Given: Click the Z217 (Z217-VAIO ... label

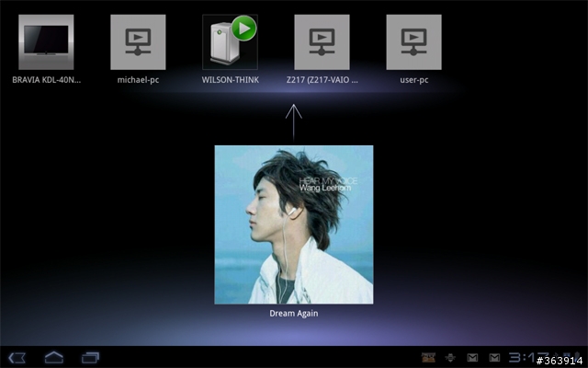Looking at the screenshot, I should [322, 80].
